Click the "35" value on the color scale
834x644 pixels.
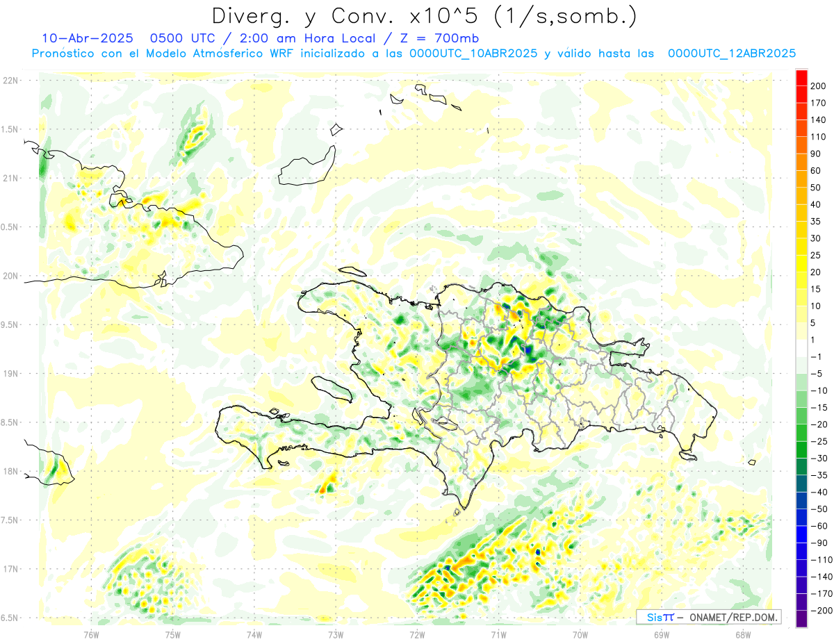(816, 222)
